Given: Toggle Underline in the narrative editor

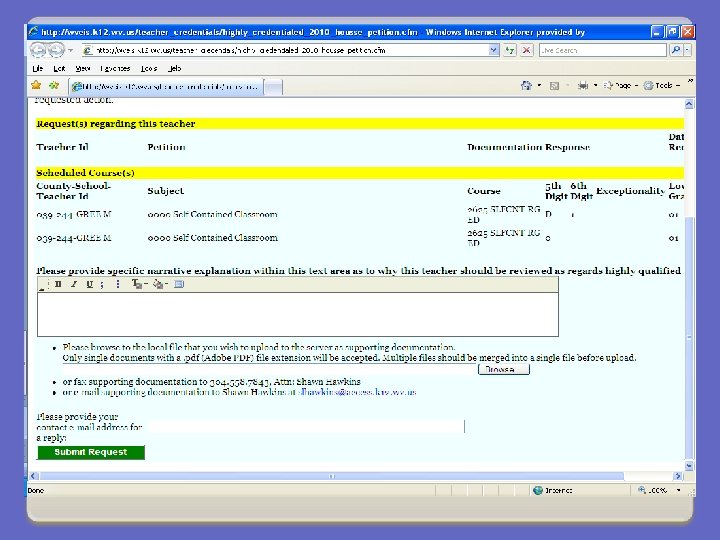Looking at the screenshot, I should tap(90, 284).
